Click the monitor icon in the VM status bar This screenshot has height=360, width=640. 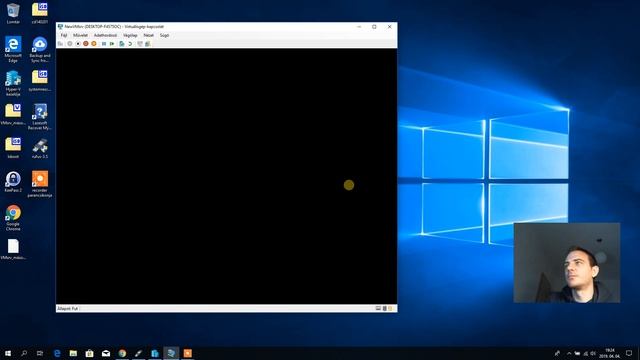pos(378,309)
